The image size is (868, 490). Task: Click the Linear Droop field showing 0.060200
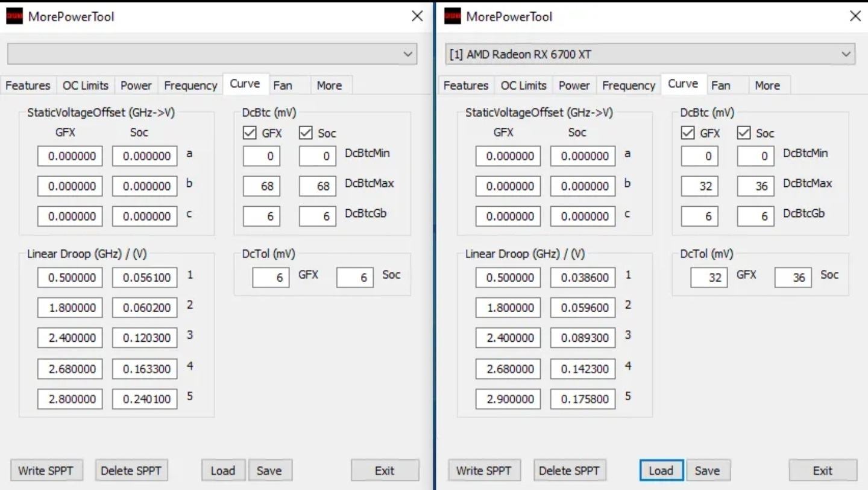pos(145,308)
